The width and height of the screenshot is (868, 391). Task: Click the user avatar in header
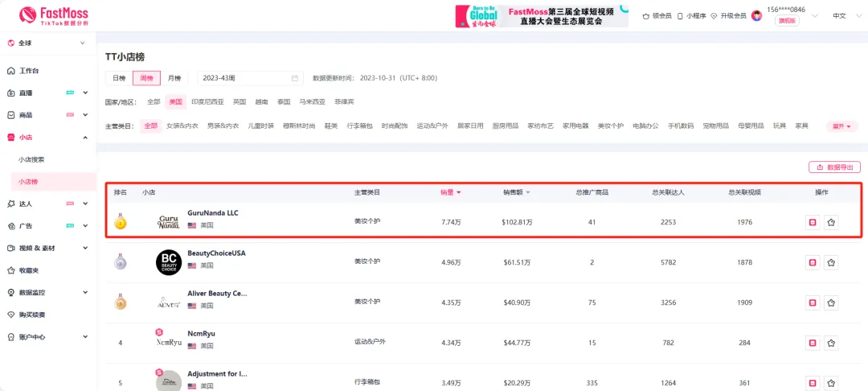[757, 16]
